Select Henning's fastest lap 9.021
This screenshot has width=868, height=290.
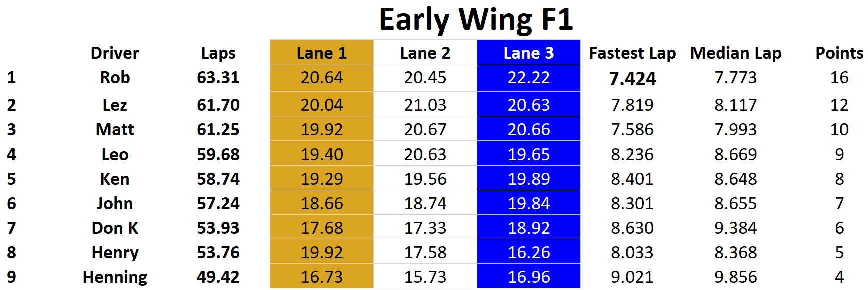tap(632, 277)
